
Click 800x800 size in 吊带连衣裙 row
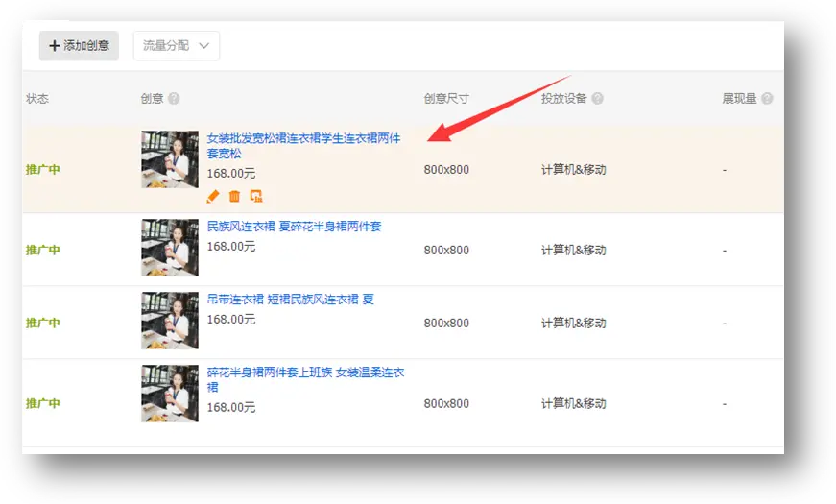point(446,324)
